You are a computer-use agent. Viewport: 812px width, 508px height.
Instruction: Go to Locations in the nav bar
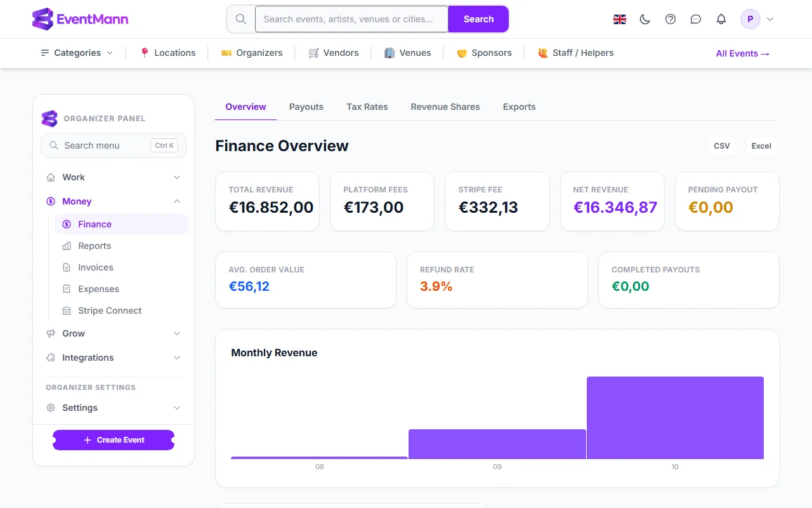pyautogui.click(x=167, y=53)
